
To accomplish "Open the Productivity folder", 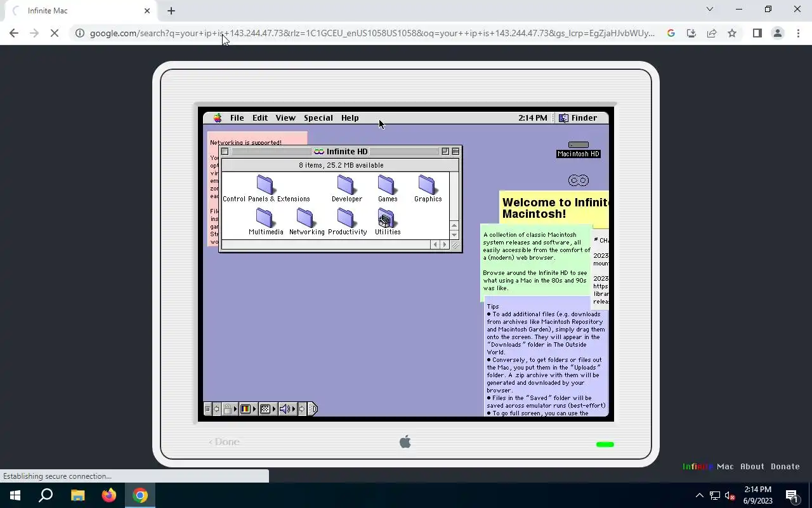I will coord(346,222).
